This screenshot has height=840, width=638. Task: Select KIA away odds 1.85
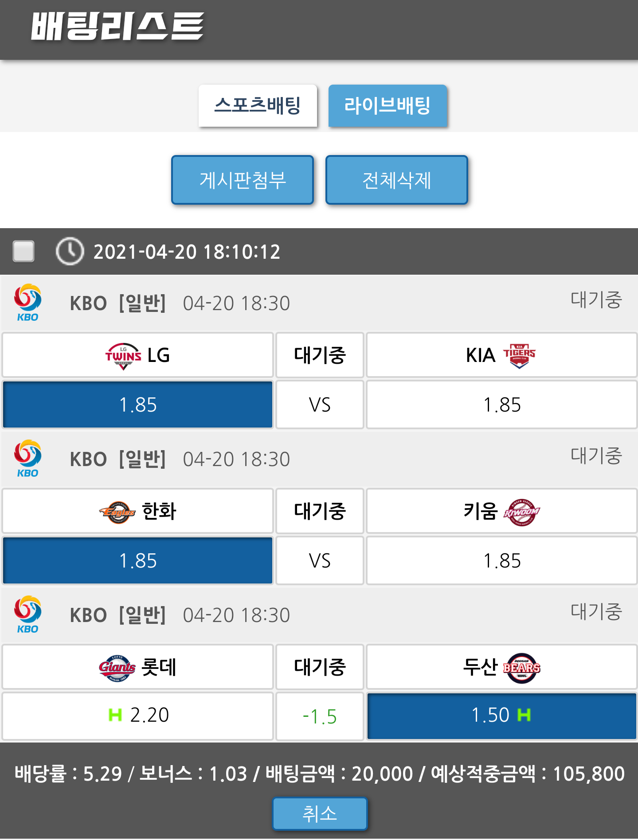click(x=502, y=405)
